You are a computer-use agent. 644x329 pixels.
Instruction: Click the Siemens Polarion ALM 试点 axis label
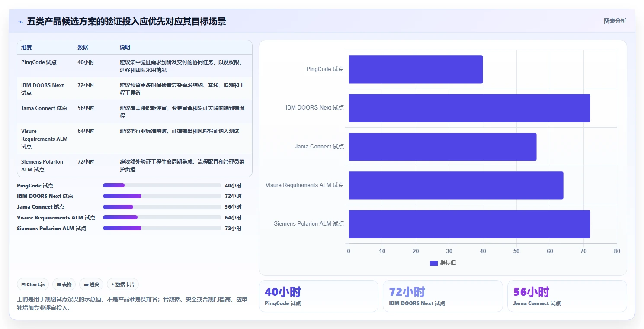click(309, 224)
